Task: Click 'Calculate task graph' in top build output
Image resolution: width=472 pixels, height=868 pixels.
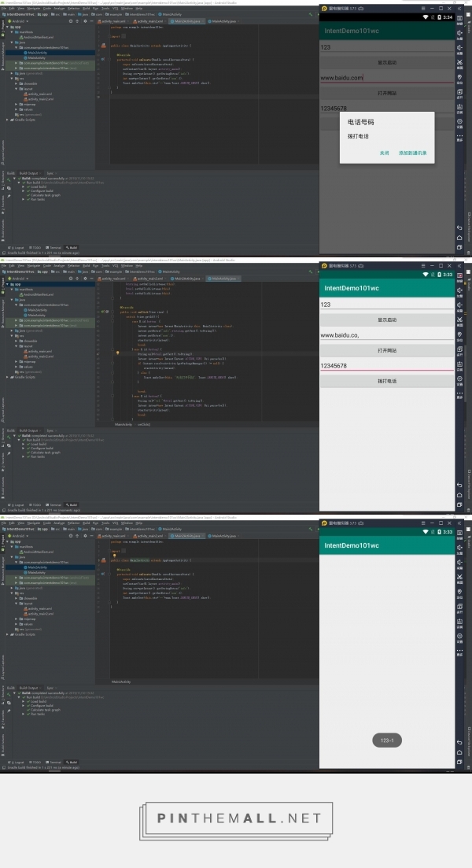Action: (44, 195)
